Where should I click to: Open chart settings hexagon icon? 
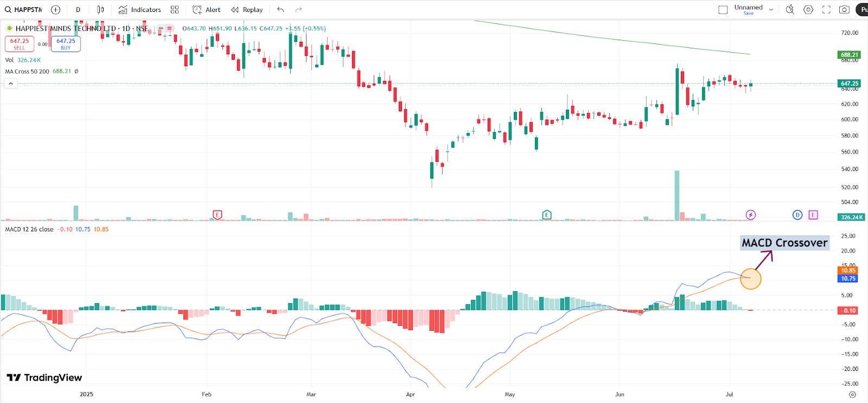point(808,9)
